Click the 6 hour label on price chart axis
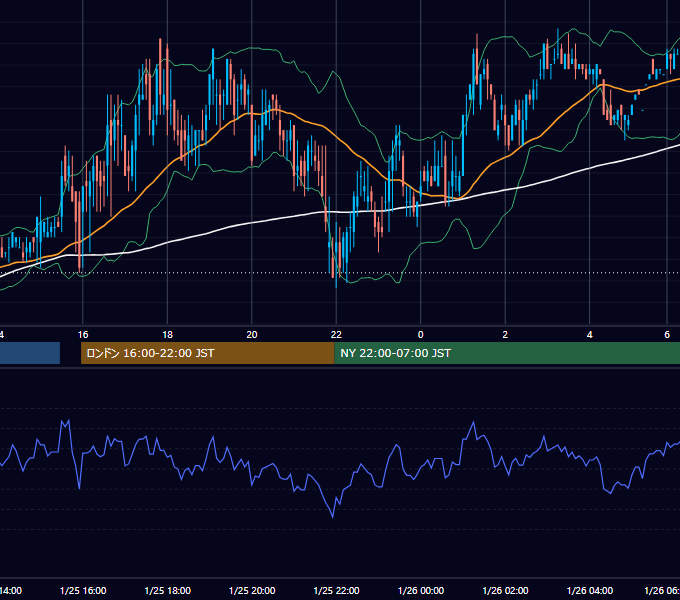This screenshot has height=600, width=680. (x=667, y=335)
